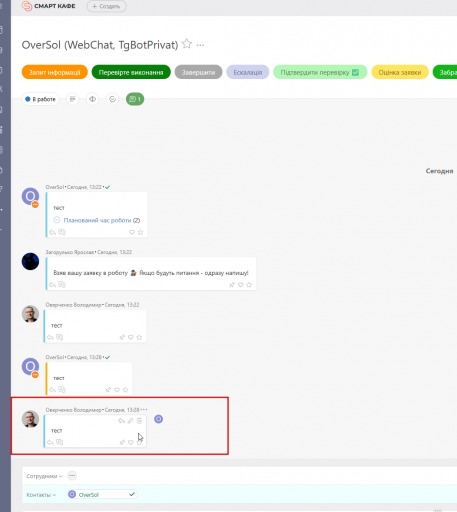Like Оверченко Володимир's 13:28 message with heart
The image size is (457, 512).
pos(131,442)
